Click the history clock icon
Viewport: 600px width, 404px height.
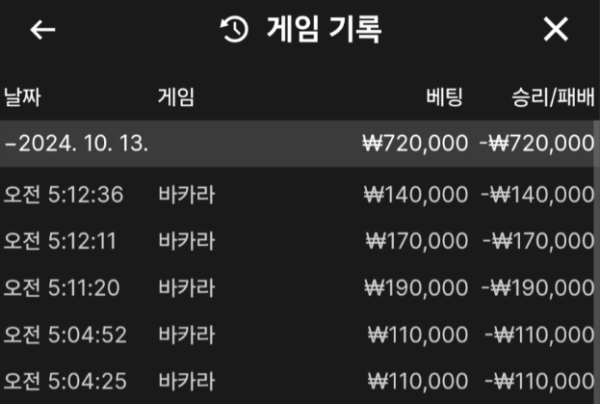pyautogui.click(x=234, y=29)
